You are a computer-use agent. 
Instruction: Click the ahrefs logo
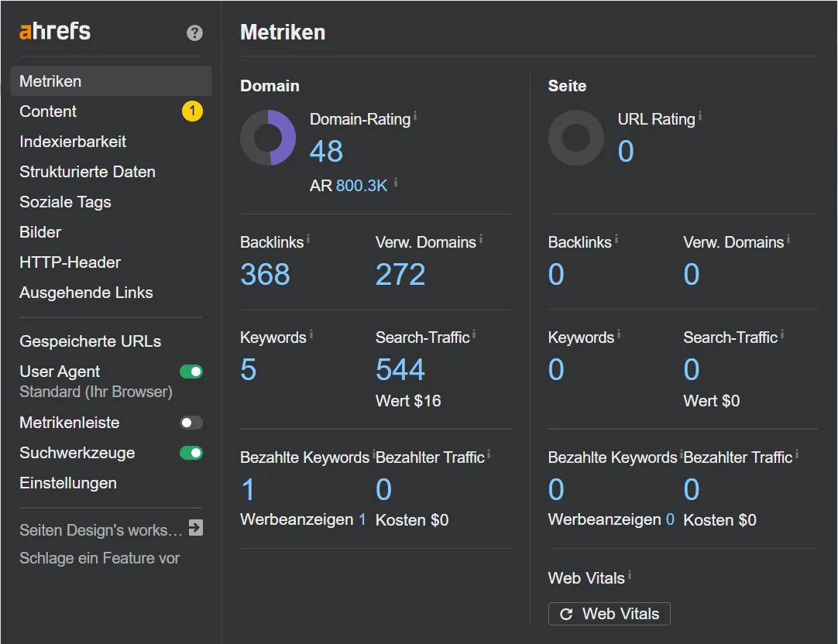point(55,31)
